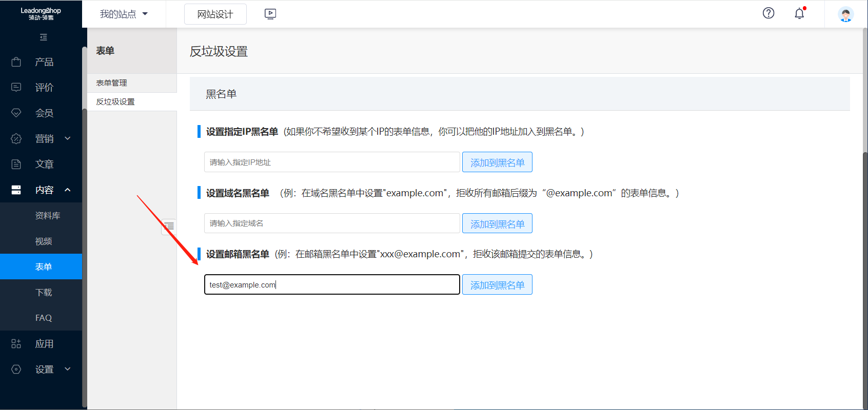Screen dimensions: 868x410
Task: Open the notifications bell icon
Action: [x=799, y=14]
